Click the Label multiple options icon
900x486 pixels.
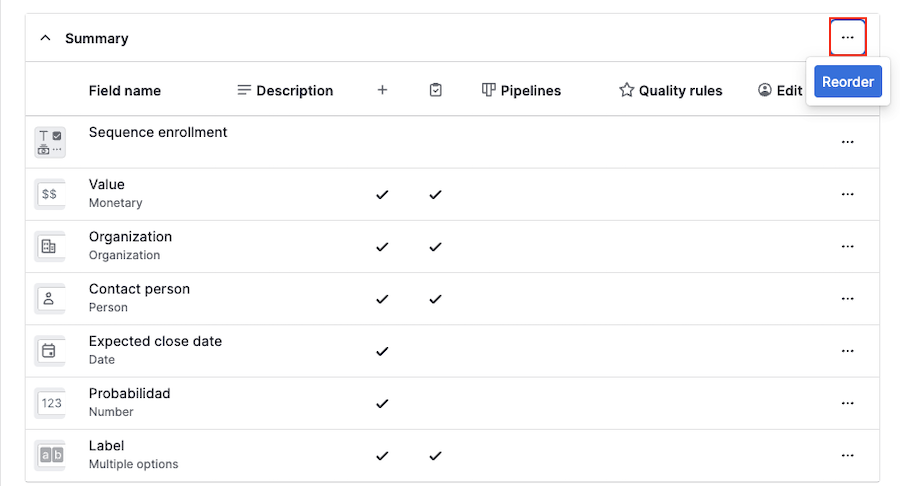tap(49, 455)
